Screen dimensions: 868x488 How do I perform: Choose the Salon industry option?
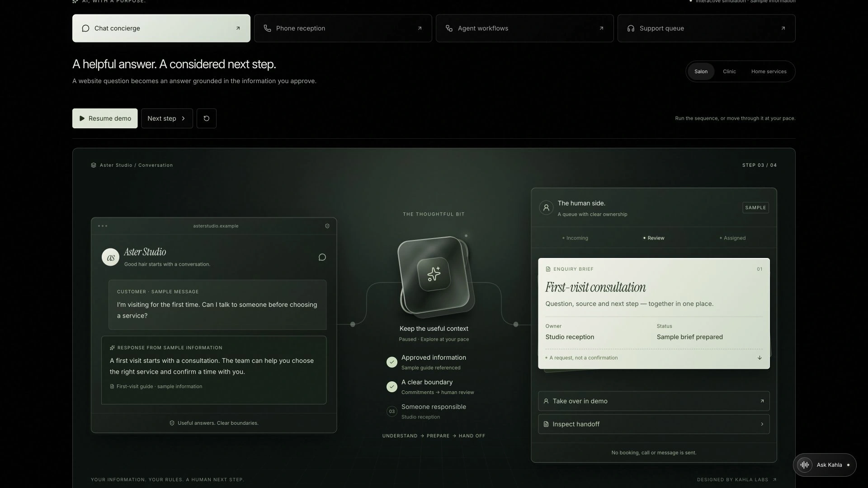(701, 71)
